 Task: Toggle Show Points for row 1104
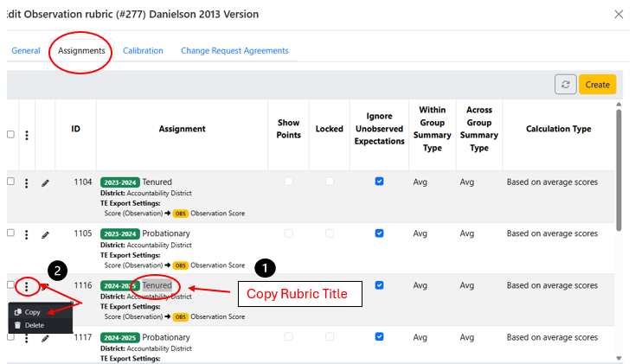[x=289, y=181]
